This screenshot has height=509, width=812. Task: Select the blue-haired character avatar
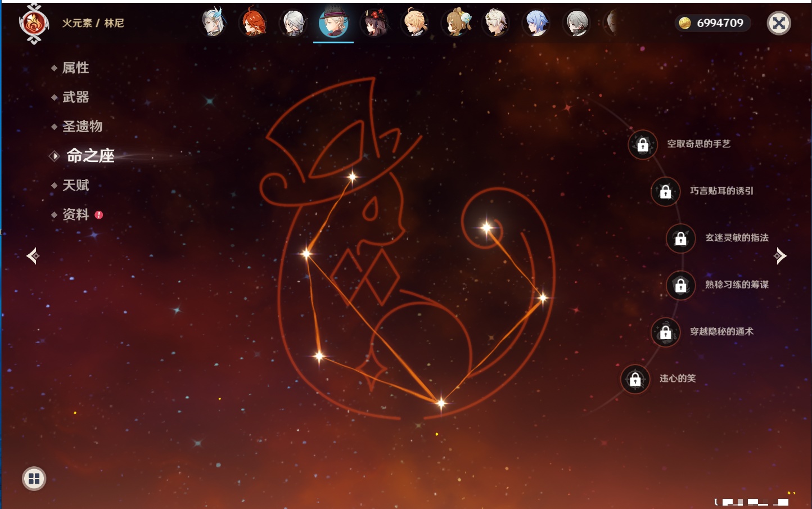pyautogui.click(x=536, y=23)
